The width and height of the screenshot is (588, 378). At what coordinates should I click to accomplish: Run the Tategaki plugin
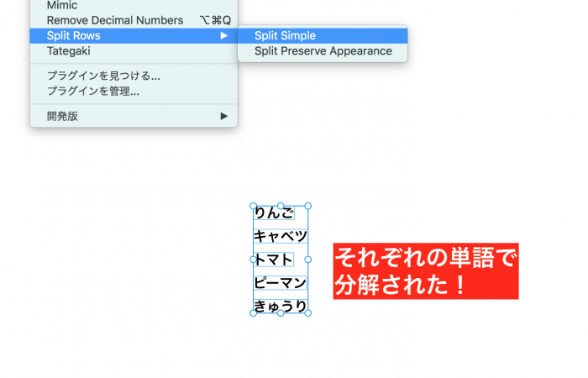pos(69,51)
